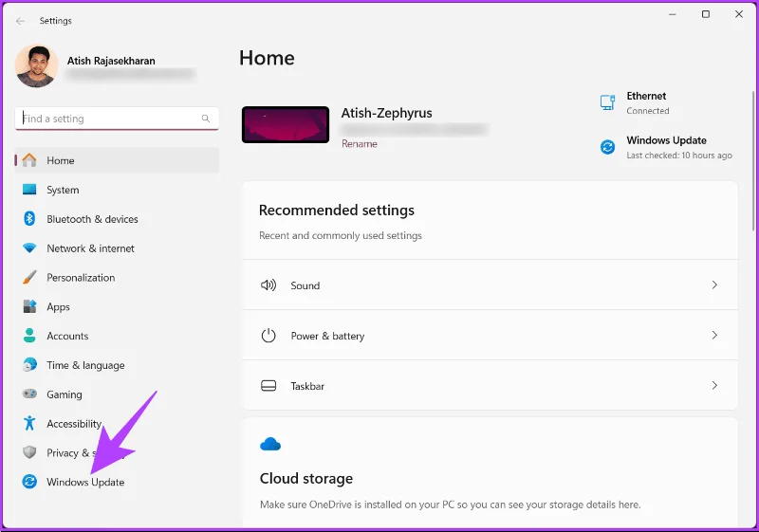Viewport: 759px width, 532px height.
Task: Click the Taskbar row icon
Action: pos(268,385)
